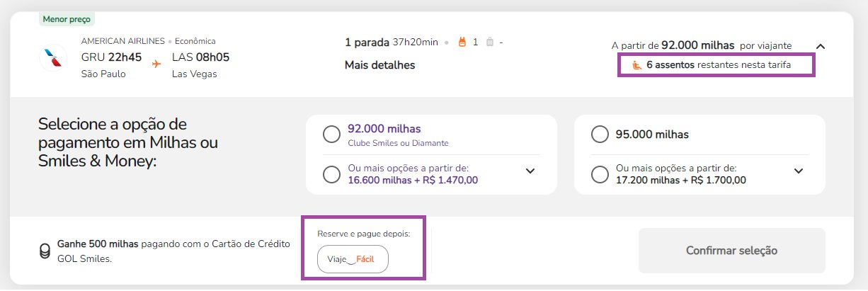The image size is (868, 291).
Task: Select the 92.000 milhas radio option
Action: pos(331,134)
